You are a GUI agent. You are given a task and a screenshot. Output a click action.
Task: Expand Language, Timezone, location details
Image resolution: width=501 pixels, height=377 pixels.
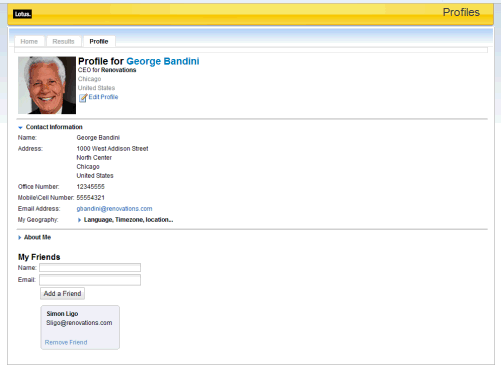coord(79,220)
